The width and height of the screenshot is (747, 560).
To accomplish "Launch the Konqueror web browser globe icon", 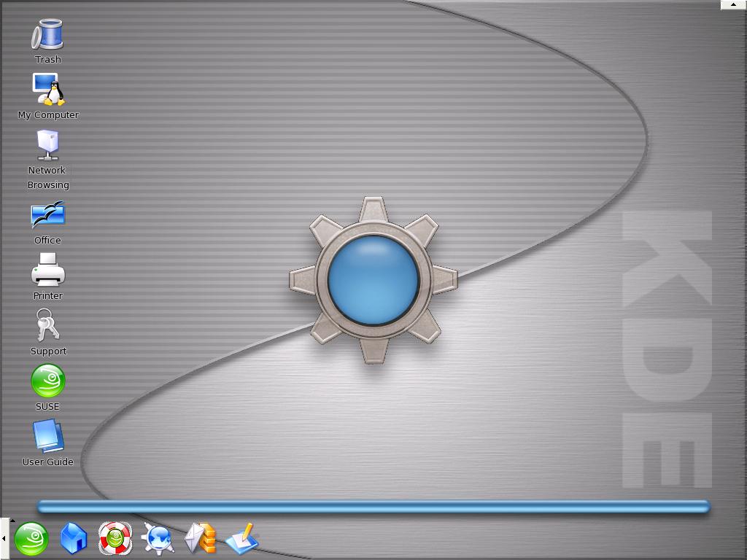I will (x=158, y=539).
